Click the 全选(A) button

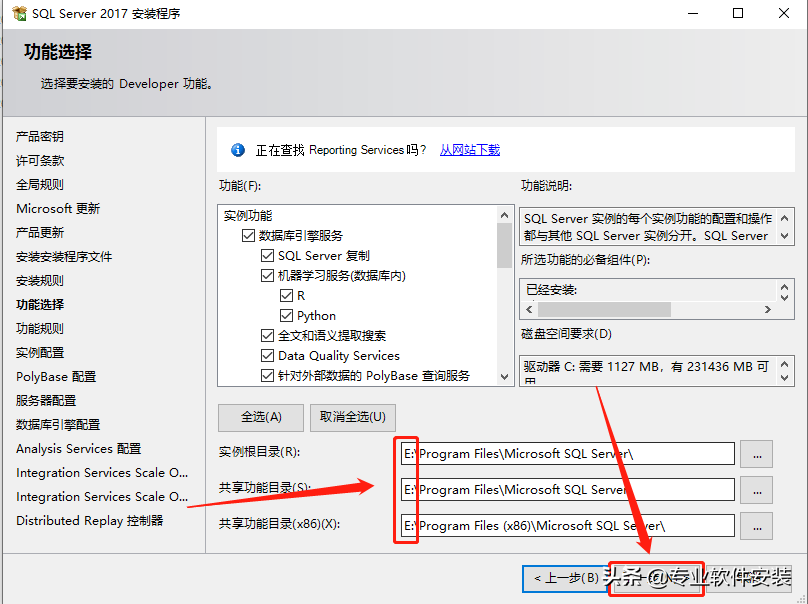261,417
